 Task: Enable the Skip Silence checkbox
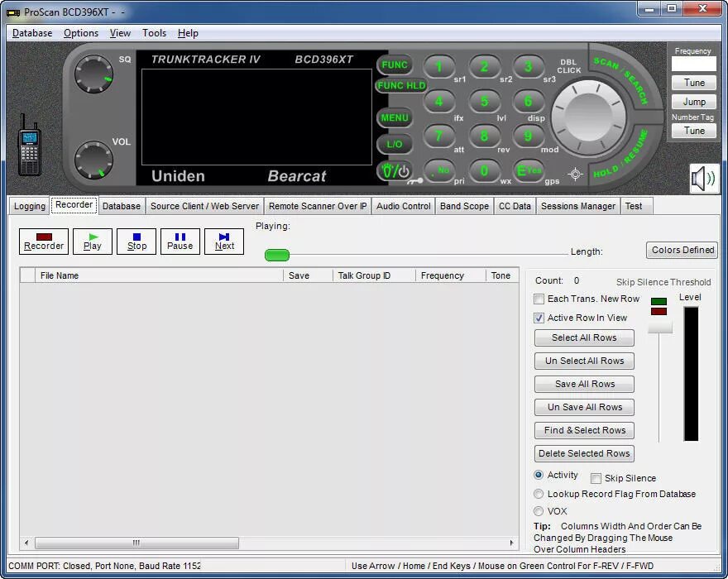[x=596, y=478]
